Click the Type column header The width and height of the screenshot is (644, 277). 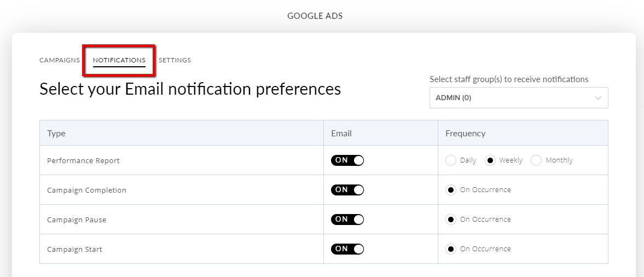tap(56, 134)
